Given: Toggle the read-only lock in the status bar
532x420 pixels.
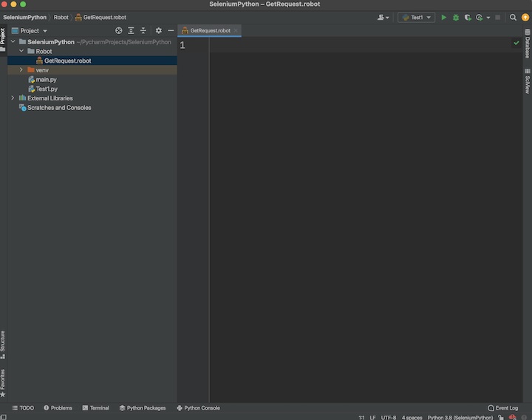Looking at the screenshot, I should coord(500,417).
